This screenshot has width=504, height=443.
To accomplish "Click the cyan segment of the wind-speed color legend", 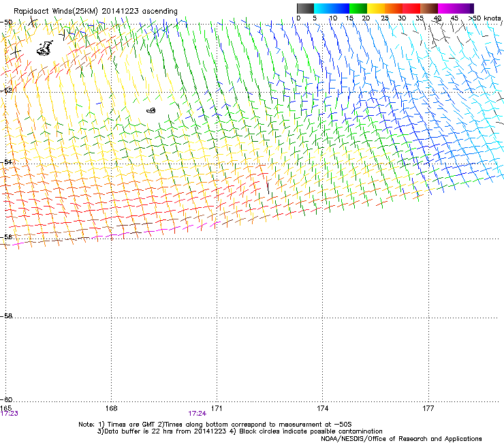I will [332, 8].
